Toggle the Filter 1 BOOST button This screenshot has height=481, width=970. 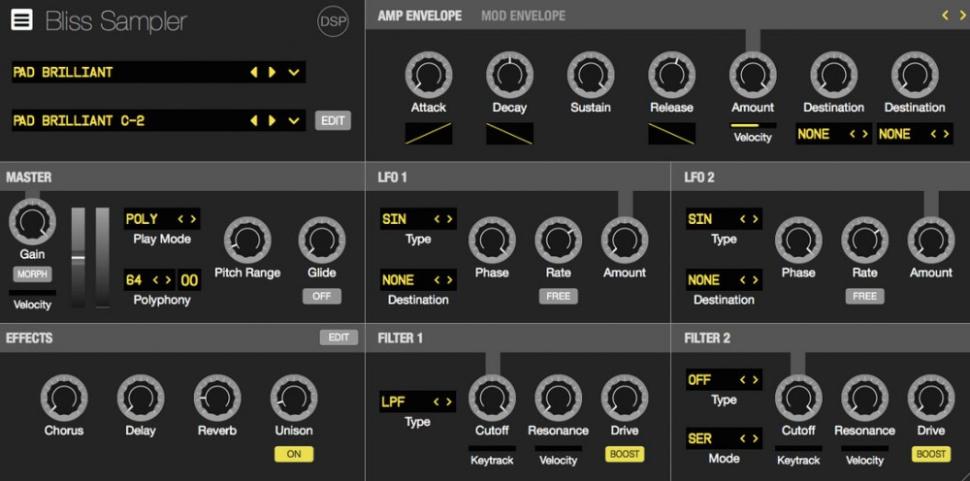tap(624, 454)
